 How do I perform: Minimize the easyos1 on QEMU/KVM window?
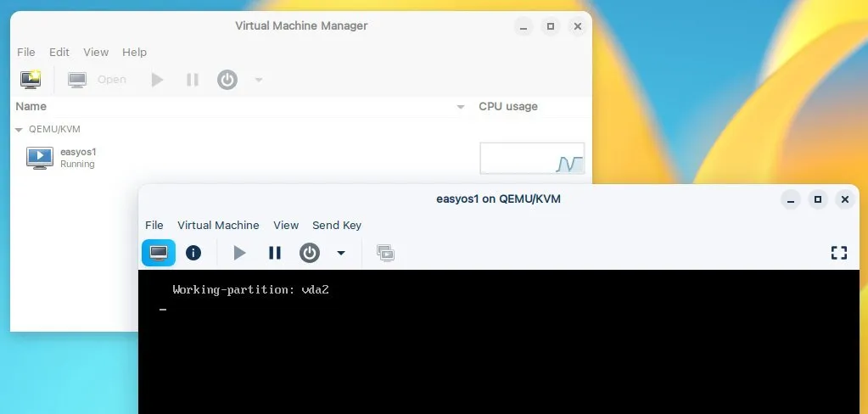point(791,199)
